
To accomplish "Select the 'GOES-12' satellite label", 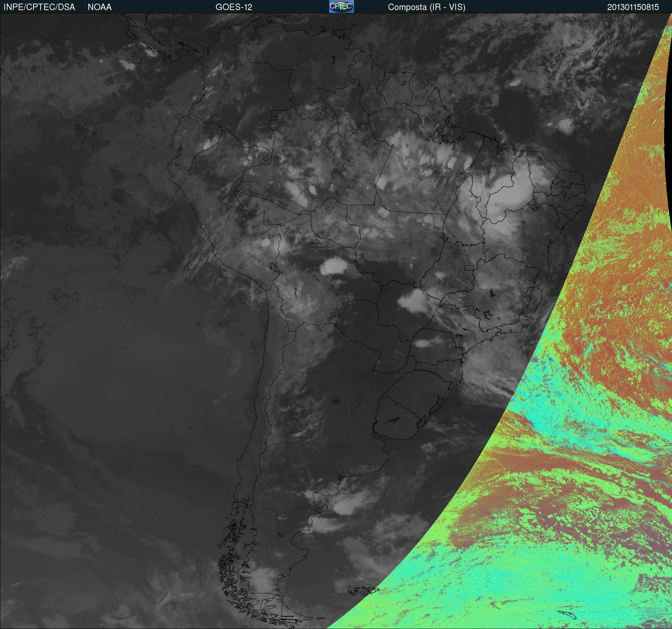I will pos(234,7).
